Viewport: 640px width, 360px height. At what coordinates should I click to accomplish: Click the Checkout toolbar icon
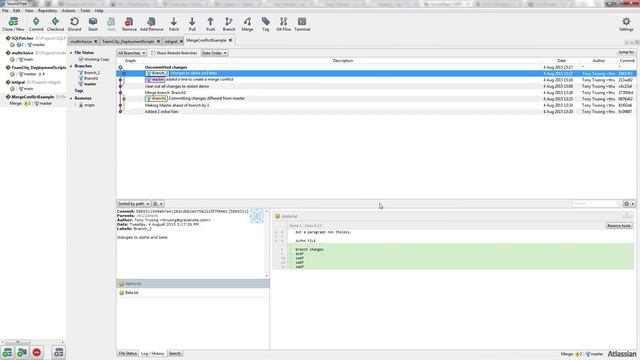(x=55, y=24)
